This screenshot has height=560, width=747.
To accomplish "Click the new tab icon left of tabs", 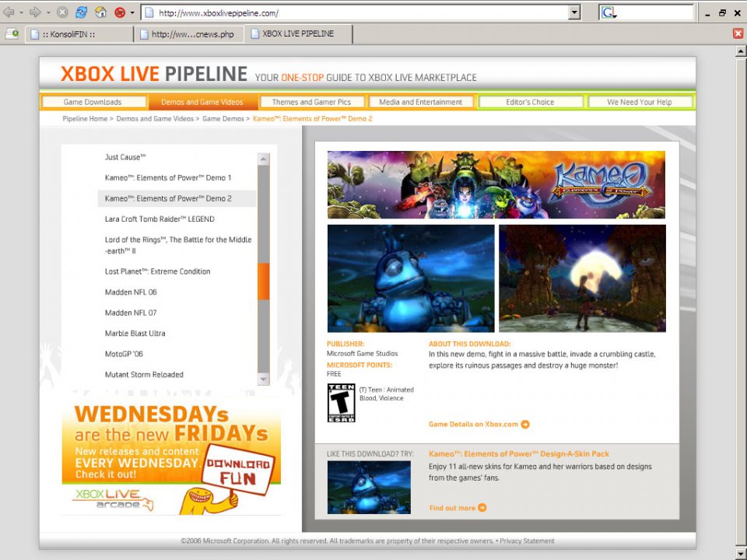I will coord(12,33).
